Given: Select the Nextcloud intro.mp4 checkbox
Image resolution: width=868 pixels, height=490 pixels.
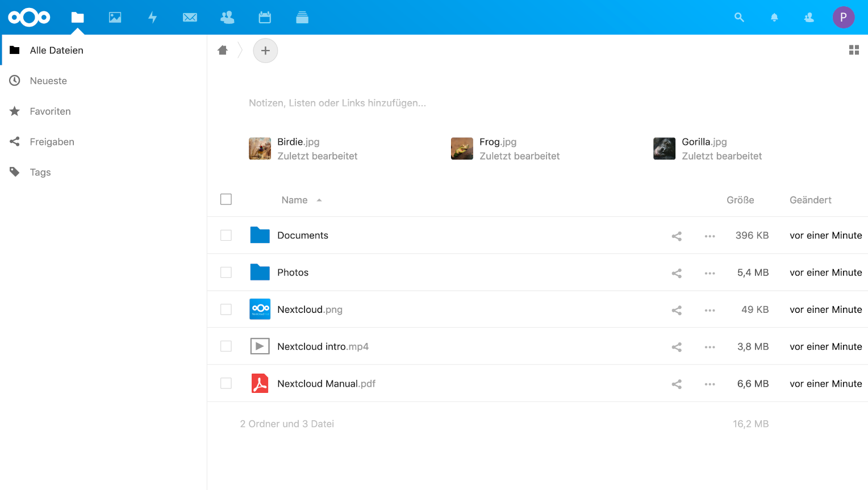Looking at the screenshot, I should tap(226, 346).
